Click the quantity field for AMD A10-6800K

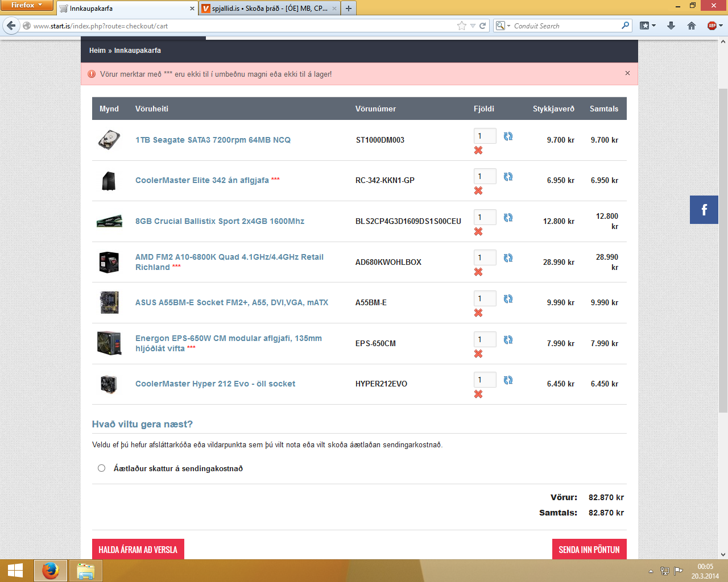pyautogui.click(x=485, y=258)
